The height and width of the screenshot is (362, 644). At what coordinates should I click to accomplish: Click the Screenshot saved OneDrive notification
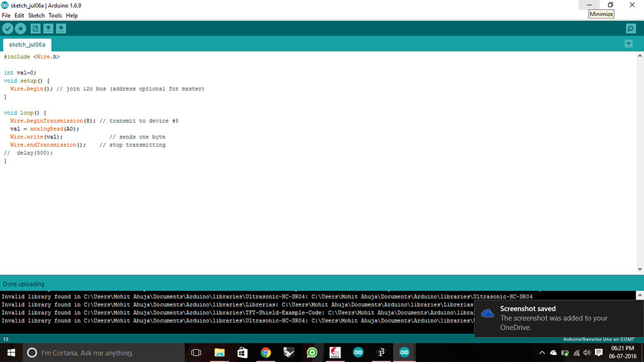point(559,318)
